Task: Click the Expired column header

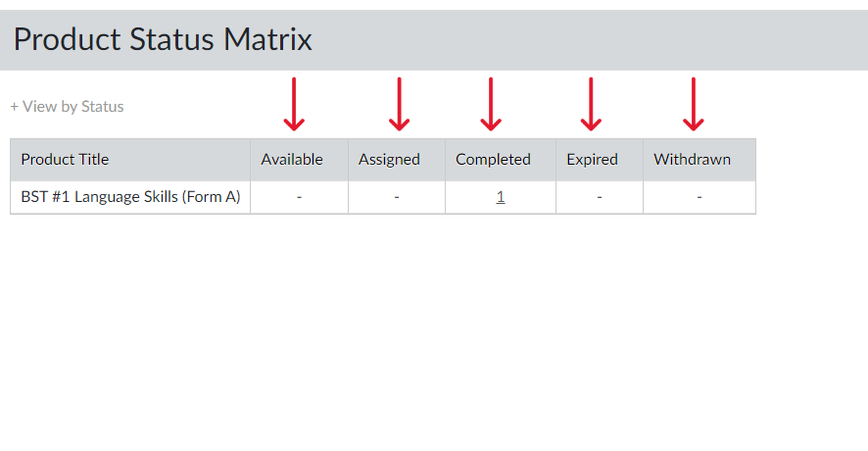Action: point(593,160)
